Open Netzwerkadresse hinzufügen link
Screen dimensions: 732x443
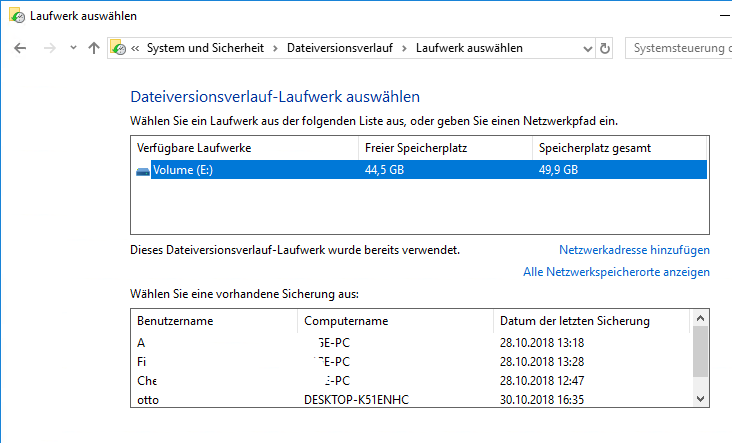(634, 250)
